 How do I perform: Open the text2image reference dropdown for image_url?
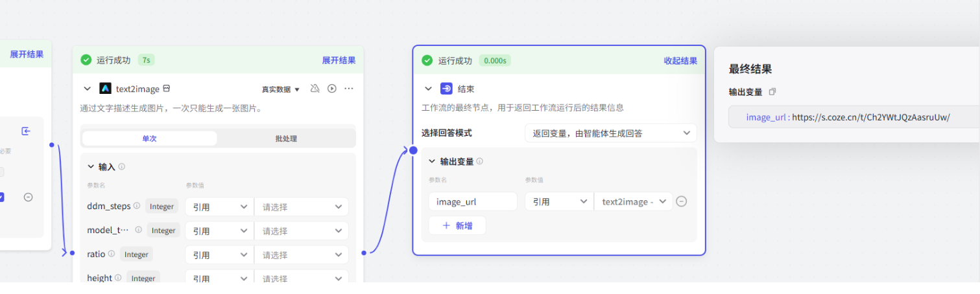point(634,201)
